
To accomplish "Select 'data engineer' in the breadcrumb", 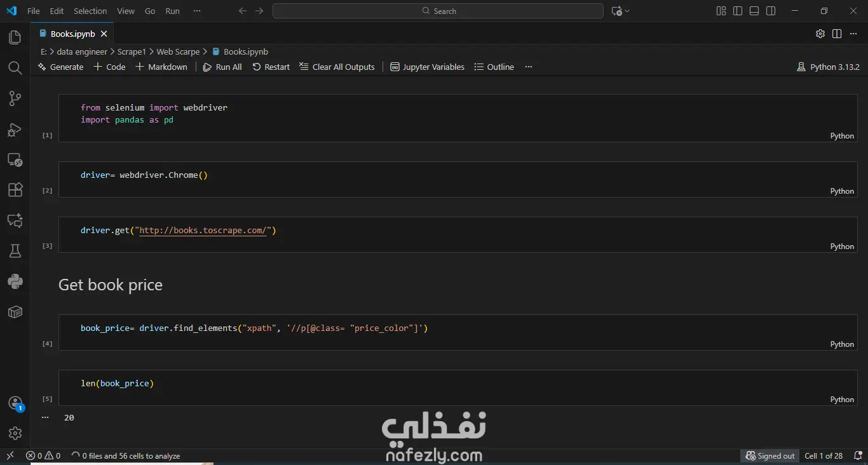I will (x=82, y=51).
